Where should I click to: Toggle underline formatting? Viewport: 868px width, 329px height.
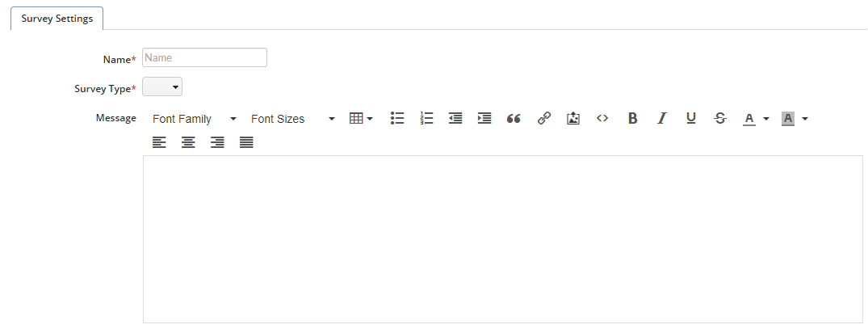(x=691, y=119)
